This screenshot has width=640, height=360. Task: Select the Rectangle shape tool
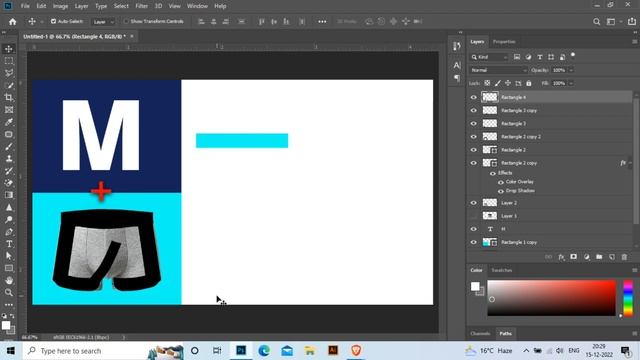tap(9, 268)
